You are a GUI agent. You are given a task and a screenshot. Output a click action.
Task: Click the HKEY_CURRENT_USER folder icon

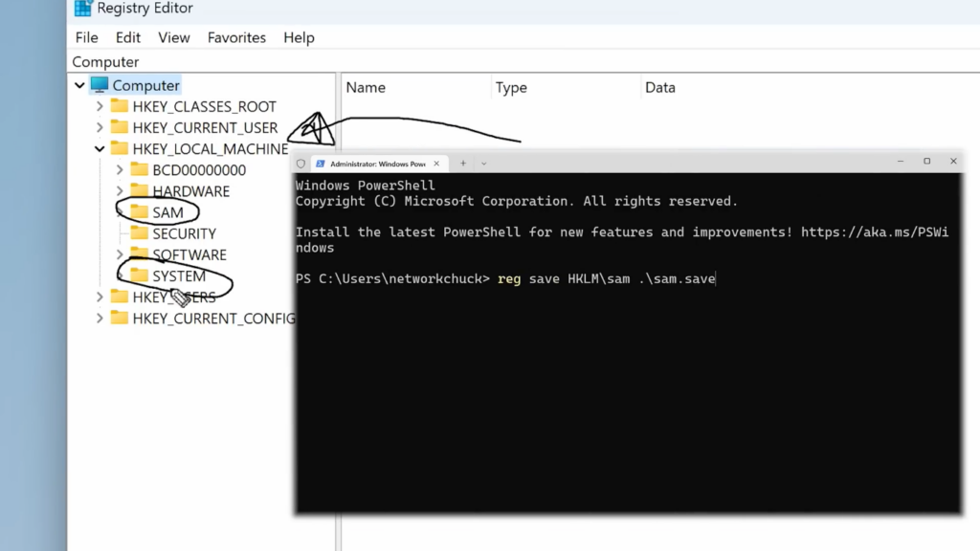click(120, 127)
